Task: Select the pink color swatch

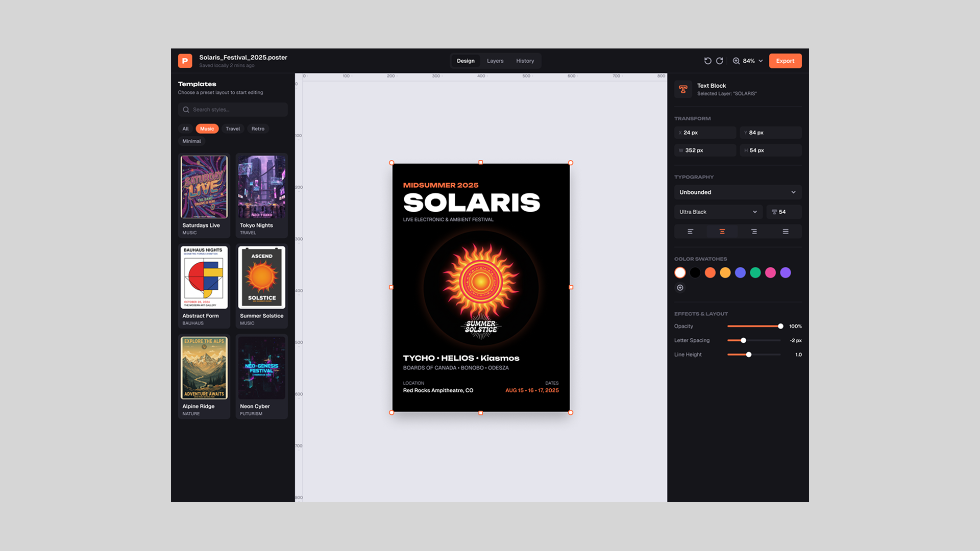Action: (770, 273)
